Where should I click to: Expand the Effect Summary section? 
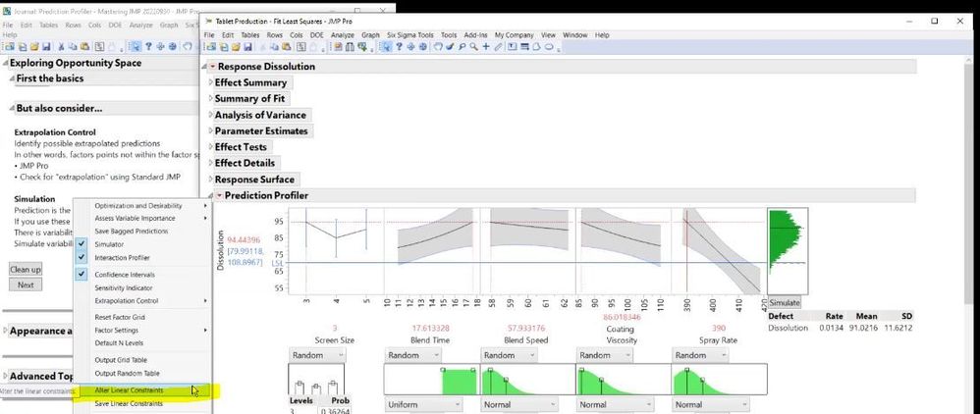(210, 82)
